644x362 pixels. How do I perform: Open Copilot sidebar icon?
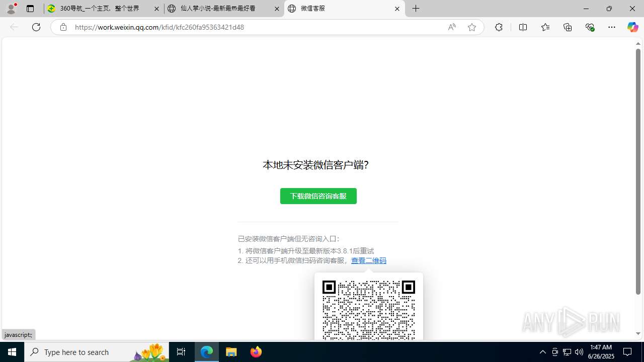coord(632,27)
